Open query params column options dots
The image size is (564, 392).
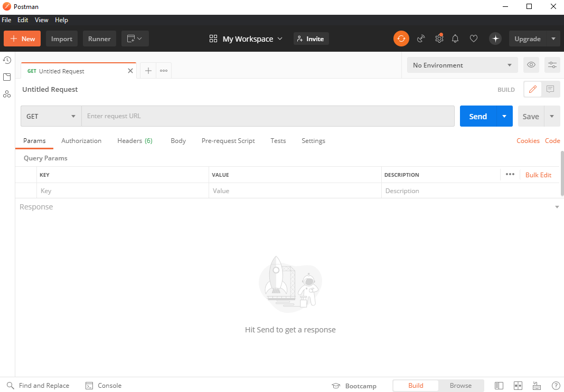[510, 174]
